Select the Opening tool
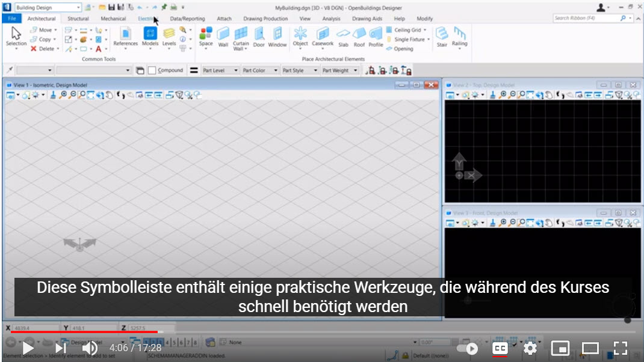 pyautogui.click(x=400, y=49)
